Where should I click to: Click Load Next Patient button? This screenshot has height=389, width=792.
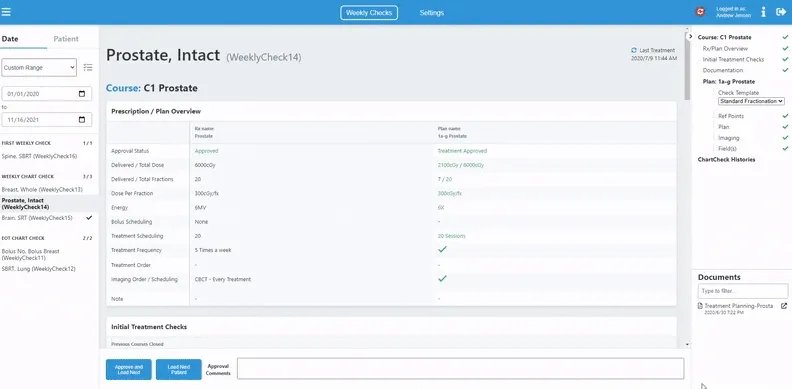point(179,369)
